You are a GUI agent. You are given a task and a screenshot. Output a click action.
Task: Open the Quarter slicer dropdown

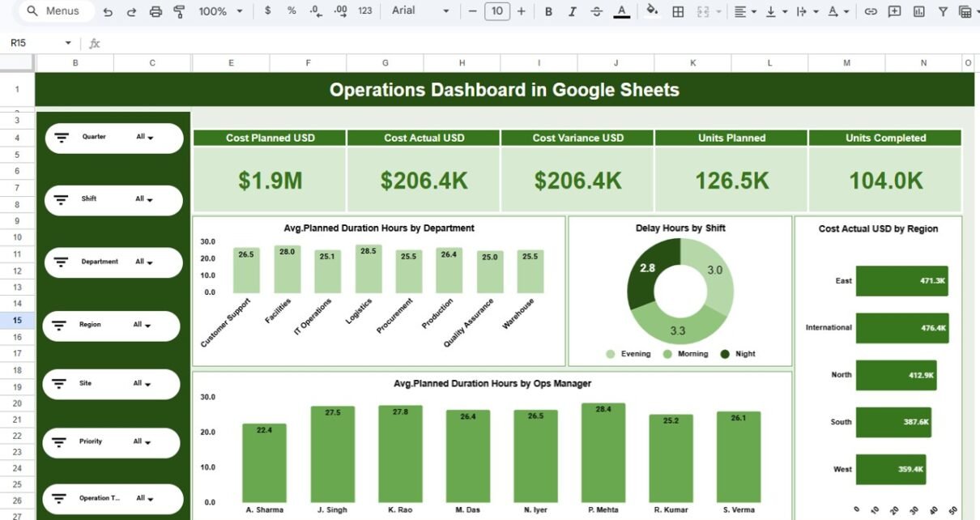(x=145, y=138)
